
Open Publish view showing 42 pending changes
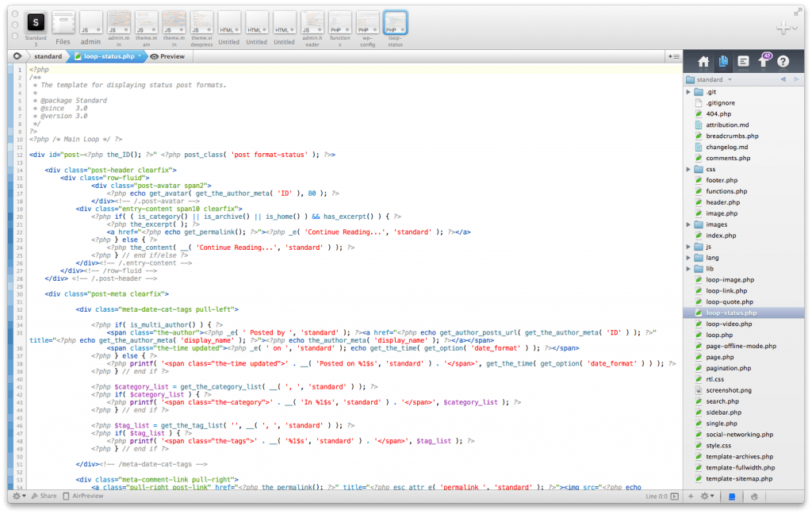pyautogui.click(x=761, y=62)
